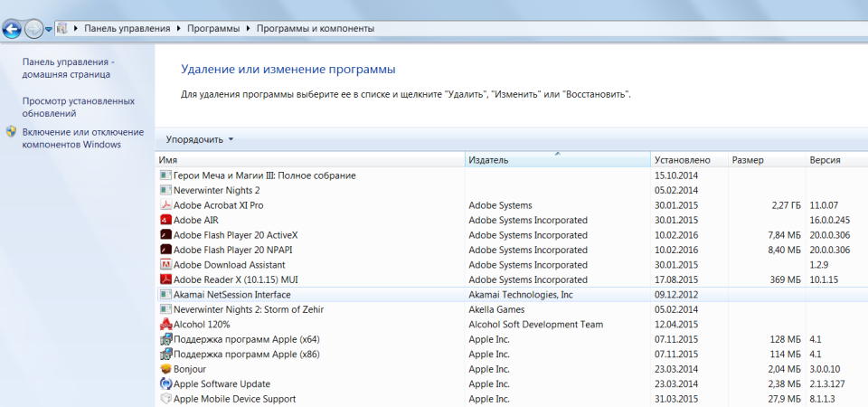Select the Alcohol 120% entry name
This screenshot has height=407, width=868.
[x=202, y=325]
